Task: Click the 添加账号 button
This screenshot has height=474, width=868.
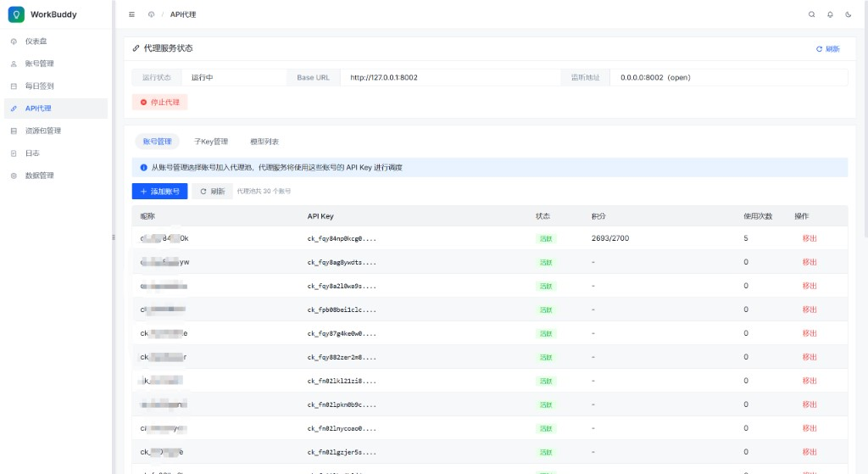Action: tap(160, 191)
